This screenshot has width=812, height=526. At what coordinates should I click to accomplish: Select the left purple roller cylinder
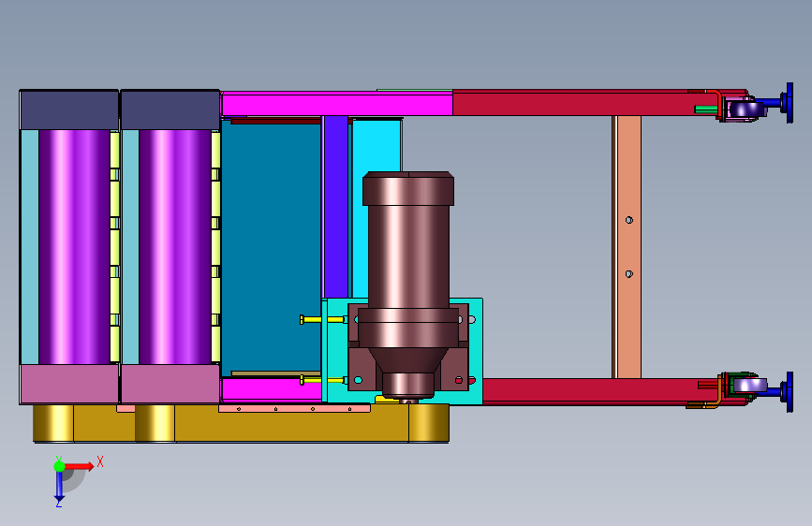(x=75, y=246)
